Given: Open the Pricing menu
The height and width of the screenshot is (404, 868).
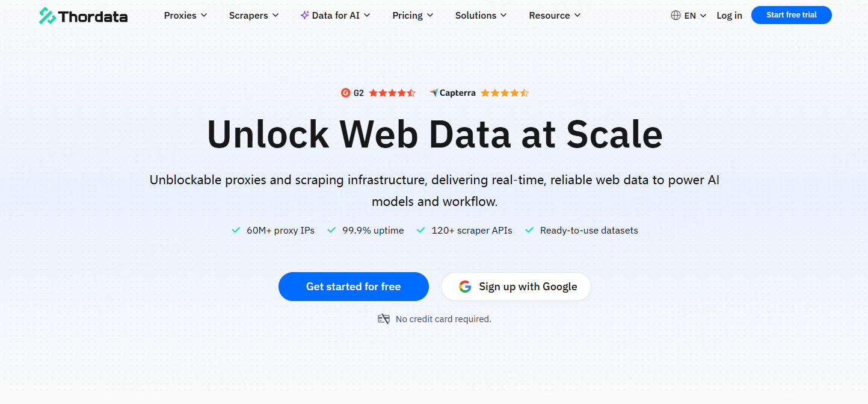Looking at the screenshot, I should tap(412, 15).
